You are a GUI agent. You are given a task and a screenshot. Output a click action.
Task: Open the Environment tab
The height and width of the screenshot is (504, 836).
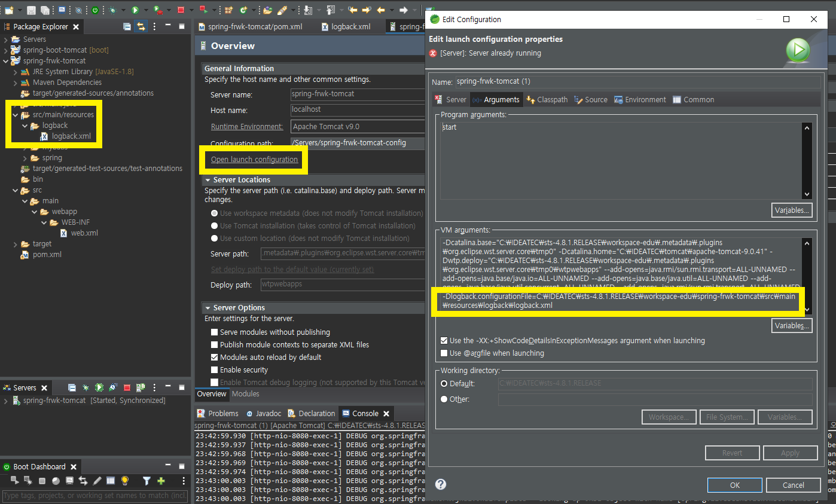point(639,100)
